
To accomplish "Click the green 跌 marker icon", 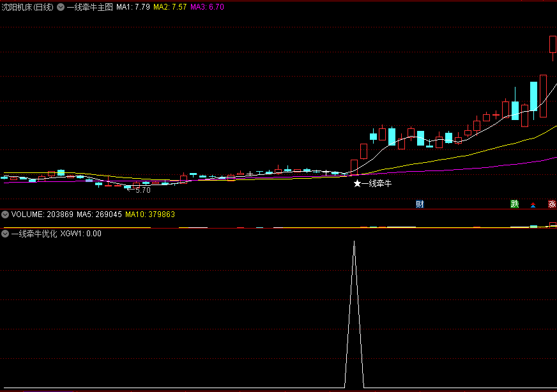I will (x=514, y=204).
